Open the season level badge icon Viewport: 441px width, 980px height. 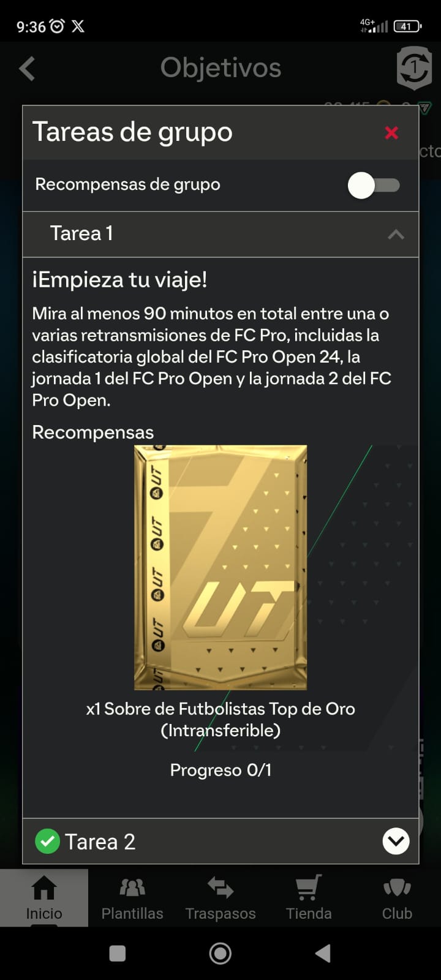414,67
